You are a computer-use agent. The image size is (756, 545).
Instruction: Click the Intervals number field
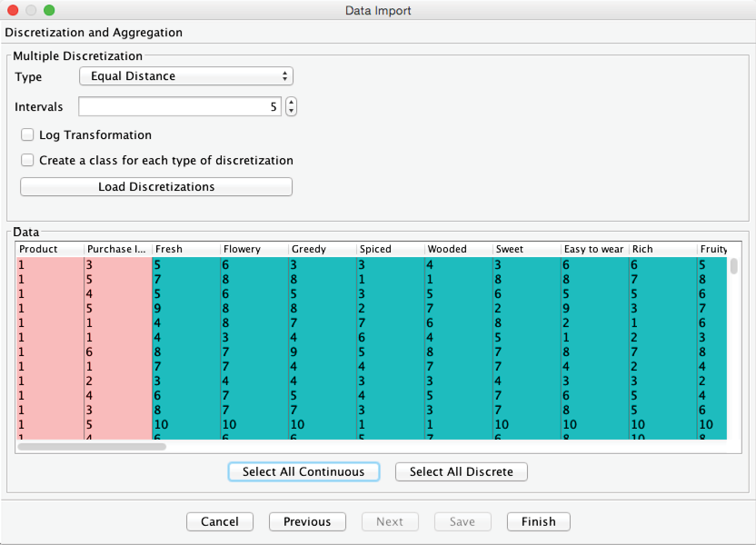point(179,107)
